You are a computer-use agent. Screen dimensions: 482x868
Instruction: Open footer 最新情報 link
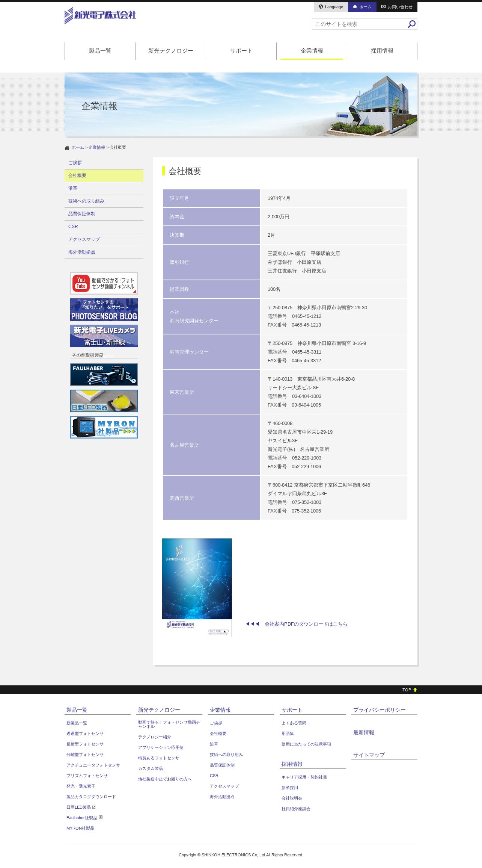pos(364,732)
